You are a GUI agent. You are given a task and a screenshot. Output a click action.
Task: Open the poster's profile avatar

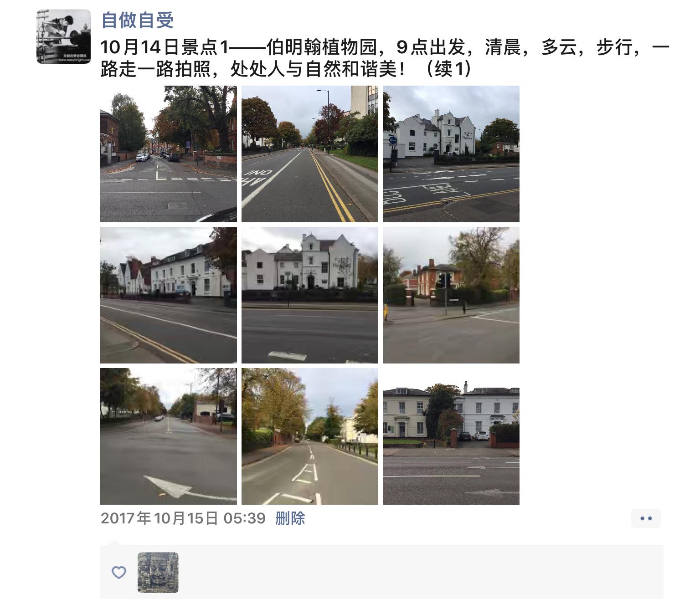coord(64,36)
